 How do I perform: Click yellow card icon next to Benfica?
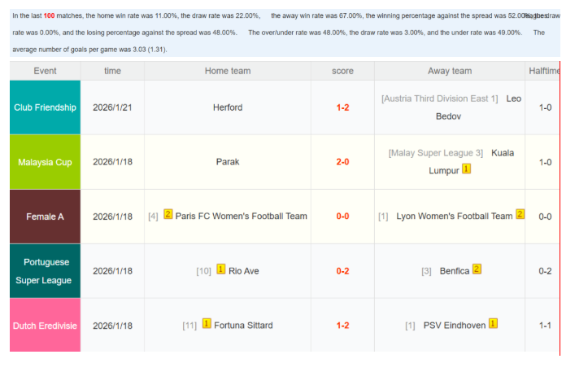coord(477,269)
